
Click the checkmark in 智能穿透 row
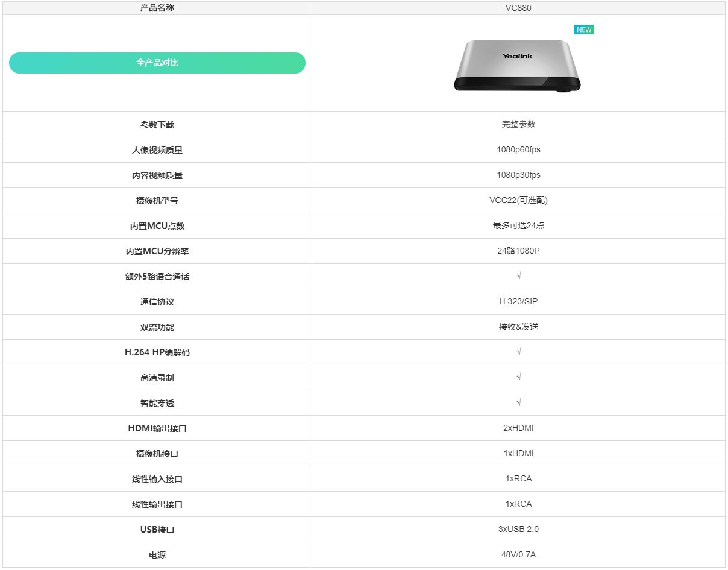[519, 402]
